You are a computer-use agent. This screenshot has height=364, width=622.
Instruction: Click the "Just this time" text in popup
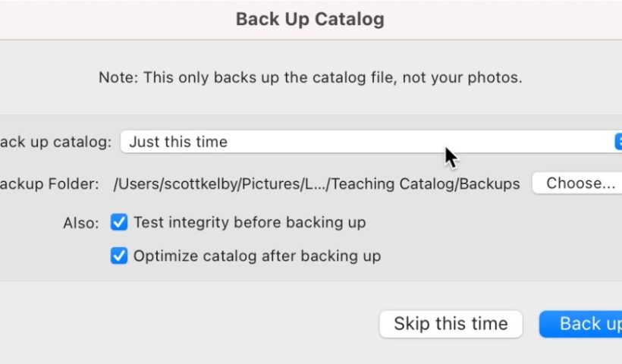[178, 142]
